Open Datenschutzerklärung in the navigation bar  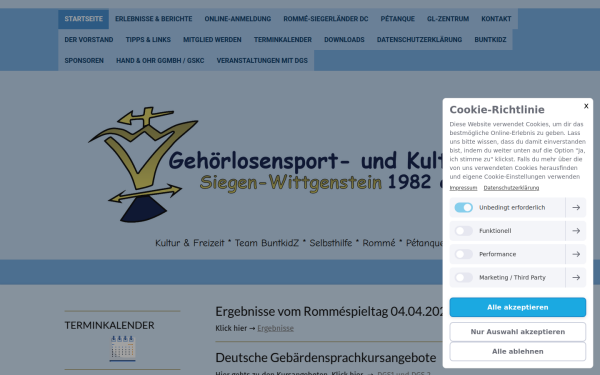pyautogui.click(x=419, y=40)
